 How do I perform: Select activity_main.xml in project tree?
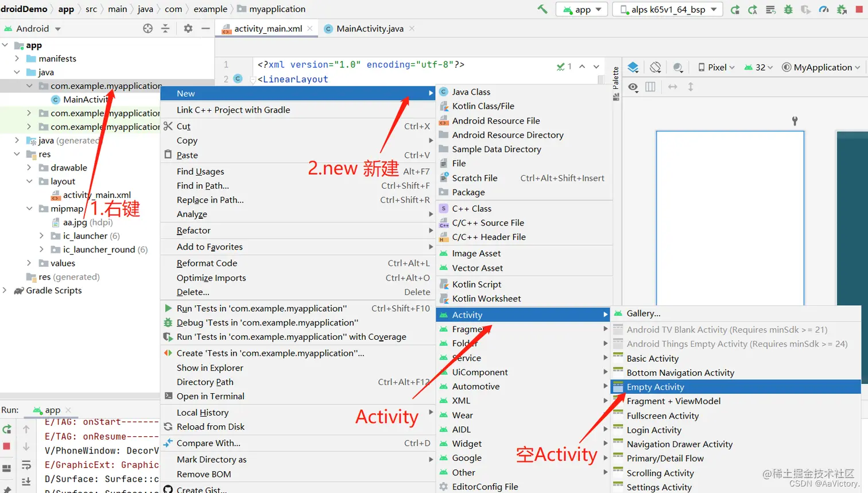[96, 195]
